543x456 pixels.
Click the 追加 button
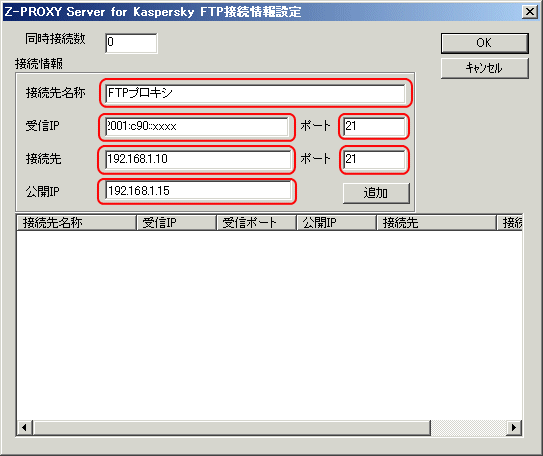point(376,193)
